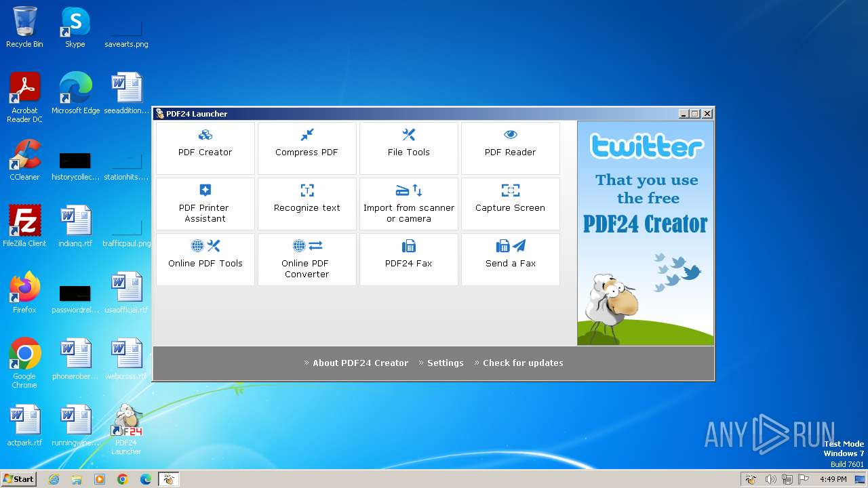Close the PDF24 Launcher window
This screenshot has width=868, height=488.
(707, 114)
